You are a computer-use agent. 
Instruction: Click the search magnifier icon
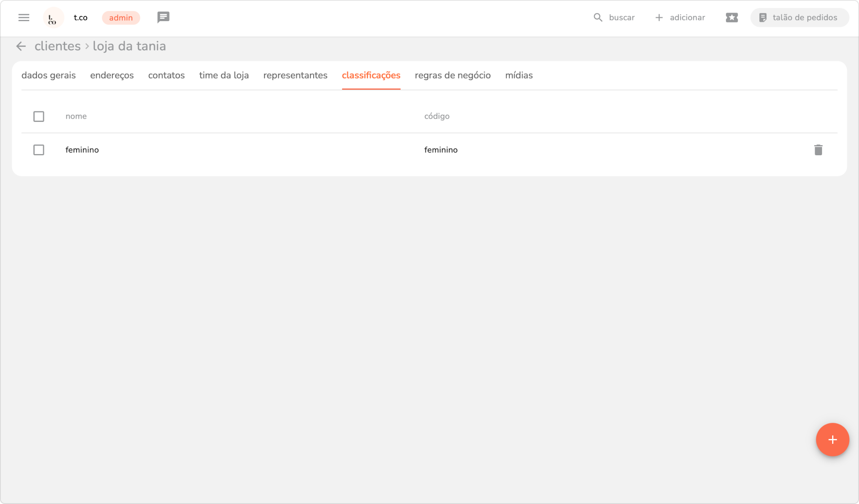click(597, 17)
